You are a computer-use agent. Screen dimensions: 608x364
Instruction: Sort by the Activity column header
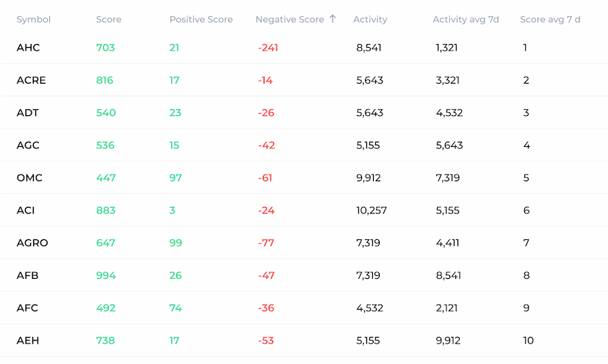370,20
